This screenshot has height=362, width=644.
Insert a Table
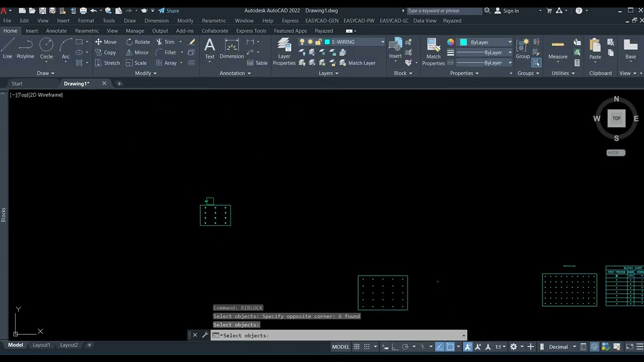257,63
